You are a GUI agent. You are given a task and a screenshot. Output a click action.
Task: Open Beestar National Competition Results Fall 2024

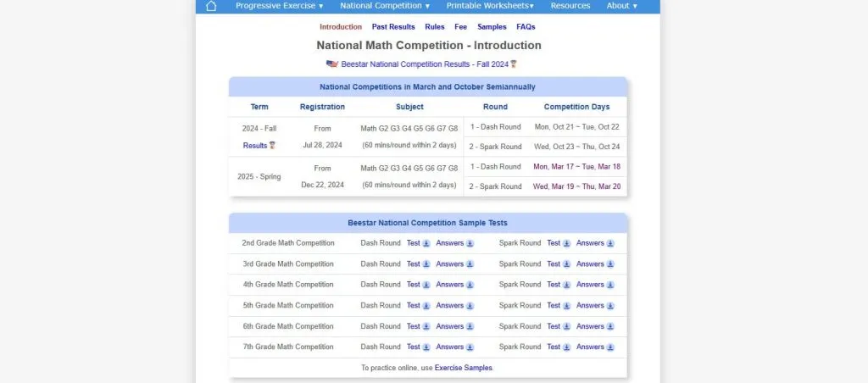425,64
